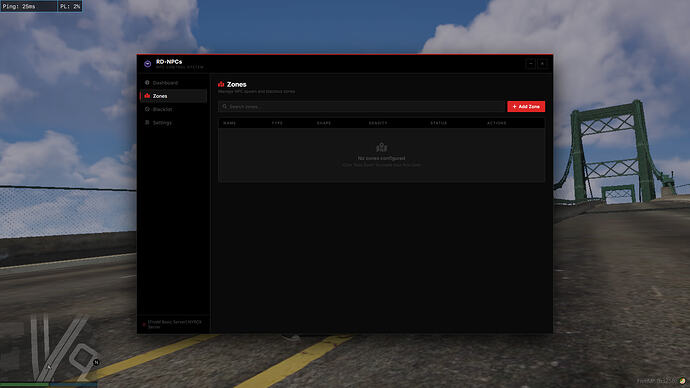Close the RD-NPCs panel
Viewport: 690px width, 388px height.
pyautogui.click(x=543, y=64)
